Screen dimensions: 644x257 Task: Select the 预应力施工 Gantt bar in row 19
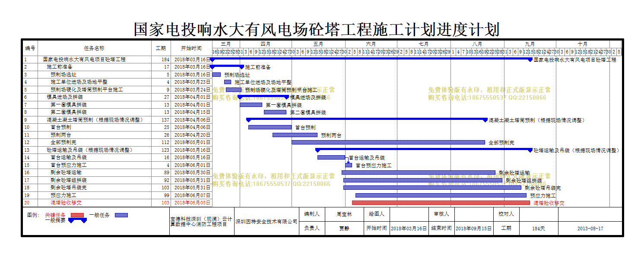pos(441,195)
